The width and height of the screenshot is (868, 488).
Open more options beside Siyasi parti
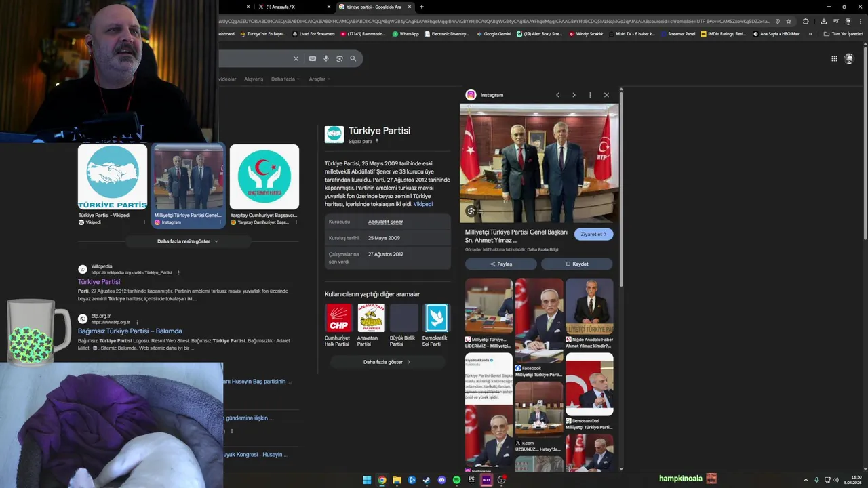click(x=377, y=141)
